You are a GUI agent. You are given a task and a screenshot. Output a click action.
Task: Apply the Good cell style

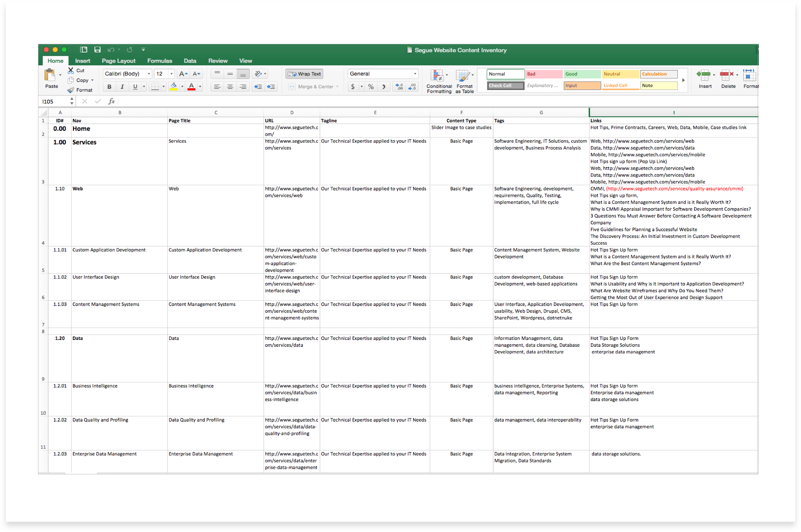[x=582, y=74]
